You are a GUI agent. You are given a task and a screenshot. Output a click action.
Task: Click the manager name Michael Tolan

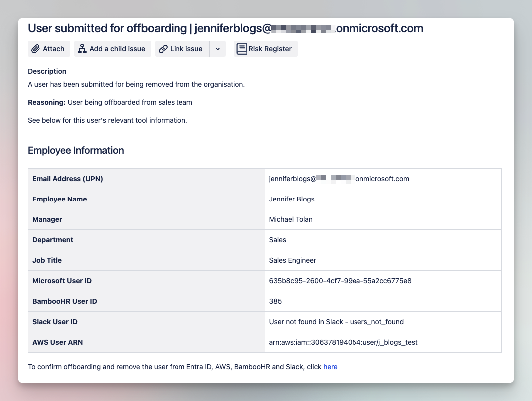point(291,219)
